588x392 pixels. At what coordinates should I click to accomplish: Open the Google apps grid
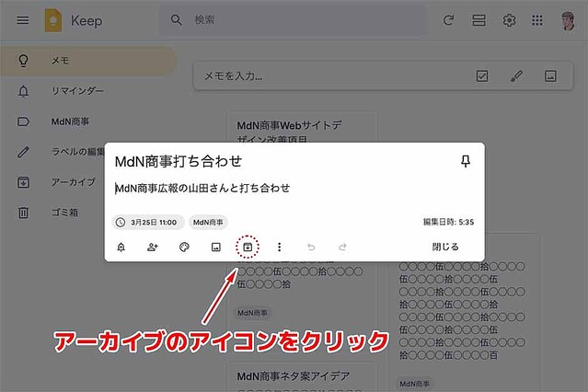pyautogui.click(x=537, y=20)
